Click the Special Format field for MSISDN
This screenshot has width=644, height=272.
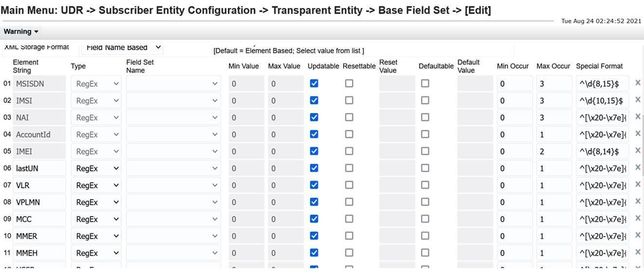[602, 84]
